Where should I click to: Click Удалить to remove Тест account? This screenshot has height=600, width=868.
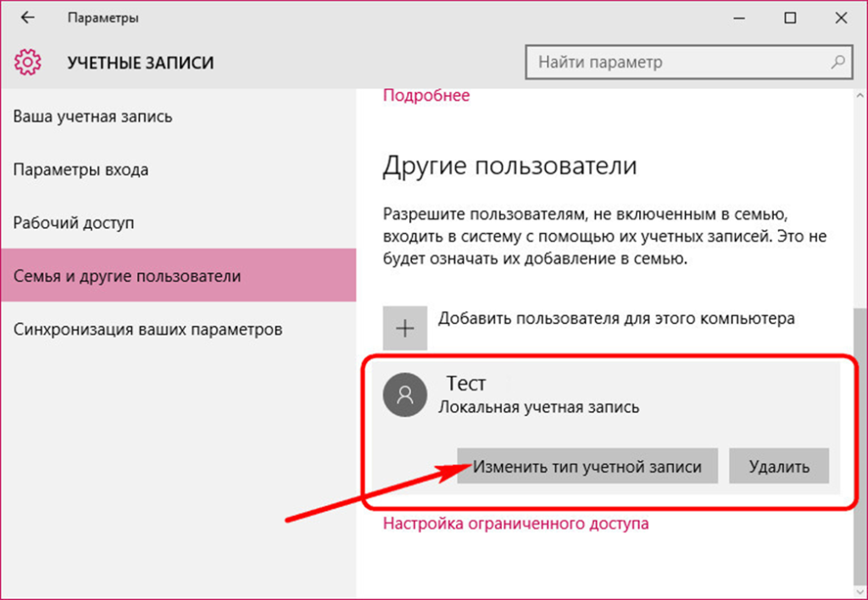tap(778, 466)
